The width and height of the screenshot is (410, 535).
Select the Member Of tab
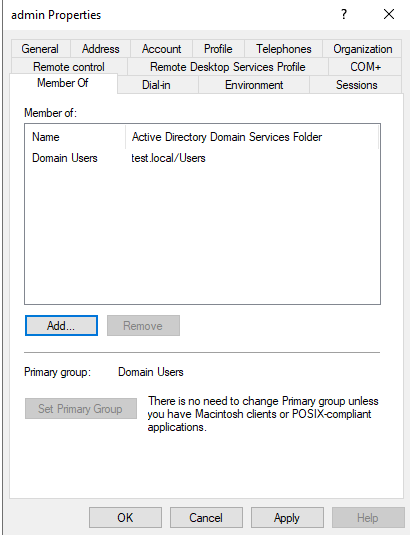(x=63, y=83)
